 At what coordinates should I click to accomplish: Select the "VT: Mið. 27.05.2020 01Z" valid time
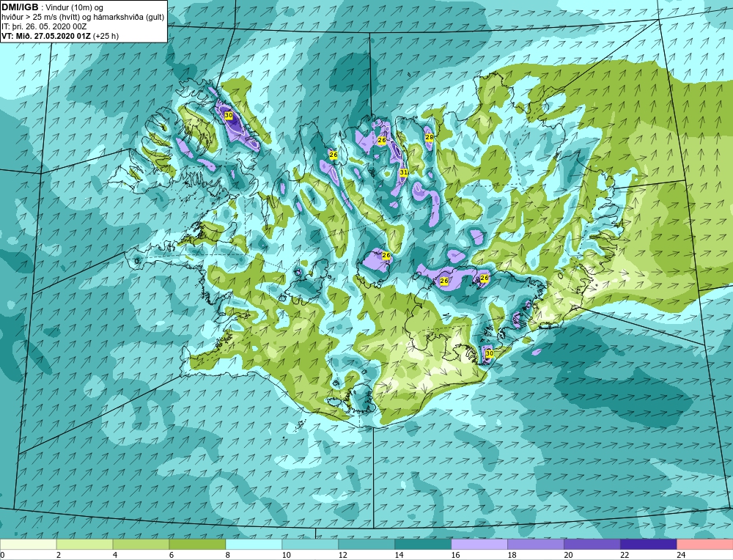pyautogui.click(x=46, y=36)
